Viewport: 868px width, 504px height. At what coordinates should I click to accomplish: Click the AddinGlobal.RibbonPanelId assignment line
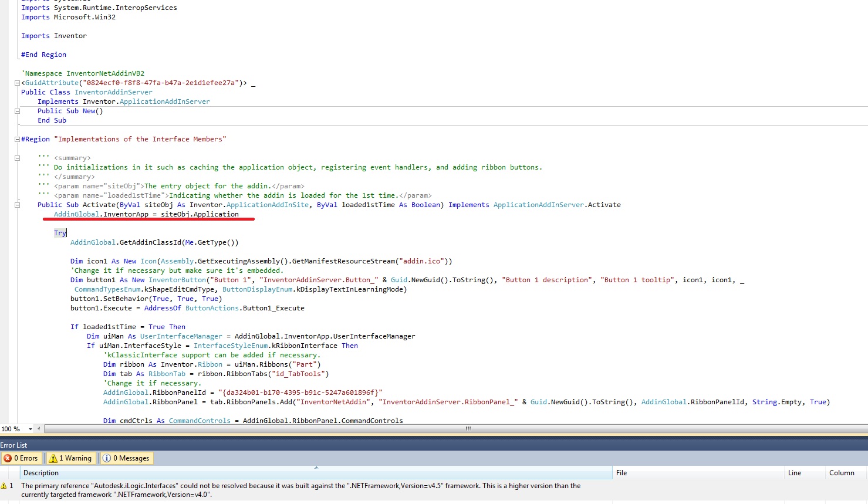[243, 393]
